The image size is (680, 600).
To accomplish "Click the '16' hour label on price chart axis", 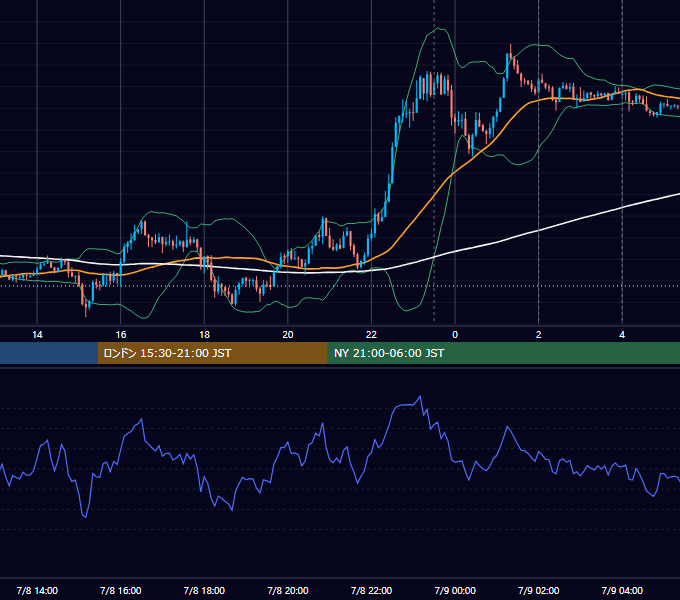I will click(121, 335).
